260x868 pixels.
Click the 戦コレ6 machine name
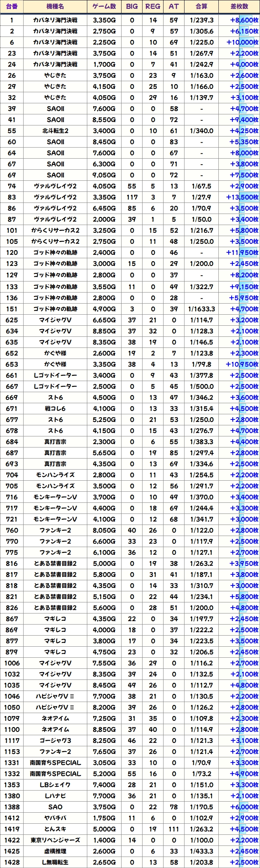(55, 408)
